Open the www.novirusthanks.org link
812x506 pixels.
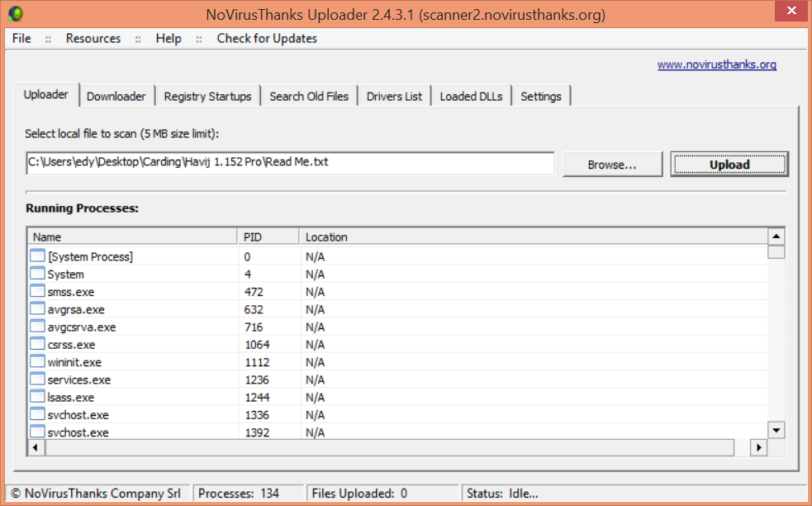click(x=717, y=64)
